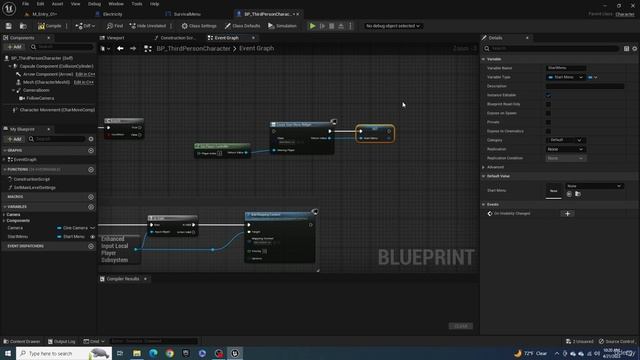Click Edit in C++ link for Arrow
Screen dimensions: 640x360
[85, 74]
